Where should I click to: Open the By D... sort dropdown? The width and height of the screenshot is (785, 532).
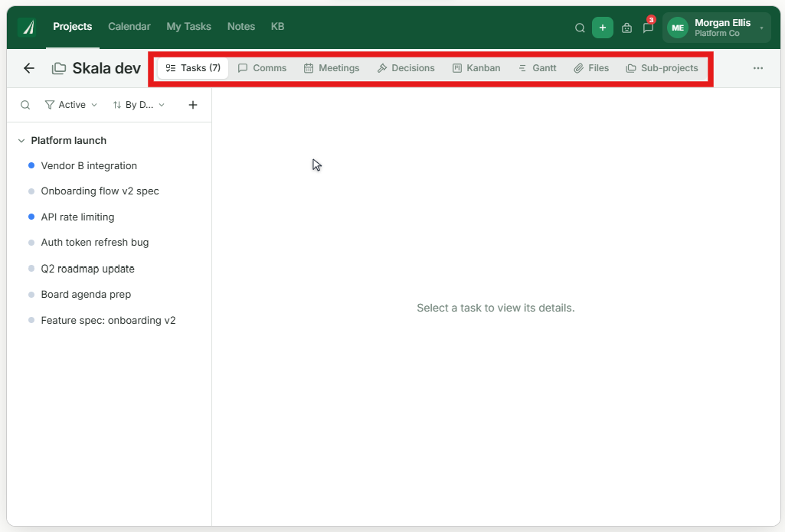[x=139, y=105]
